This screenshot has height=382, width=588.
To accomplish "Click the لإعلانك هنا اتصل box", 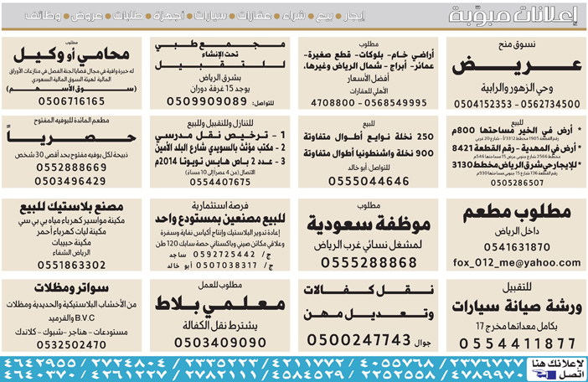I will click(557, 369).
